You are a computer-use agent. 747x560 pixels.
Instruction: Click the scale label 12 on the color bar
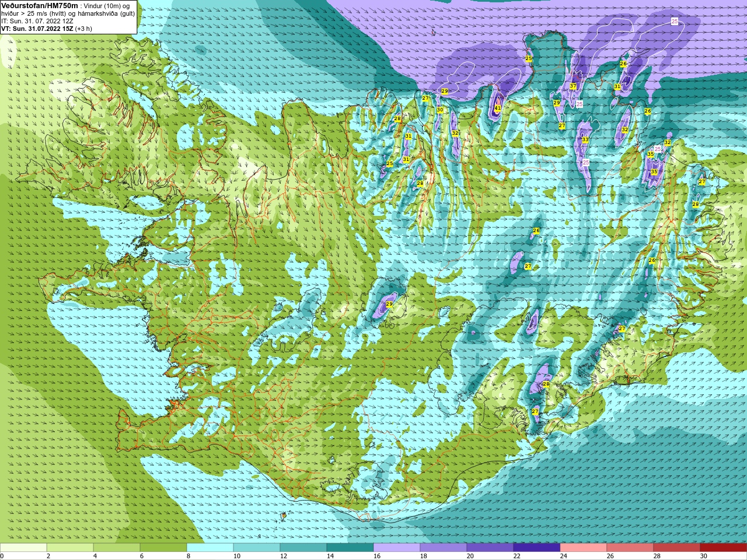pos(284,556)
